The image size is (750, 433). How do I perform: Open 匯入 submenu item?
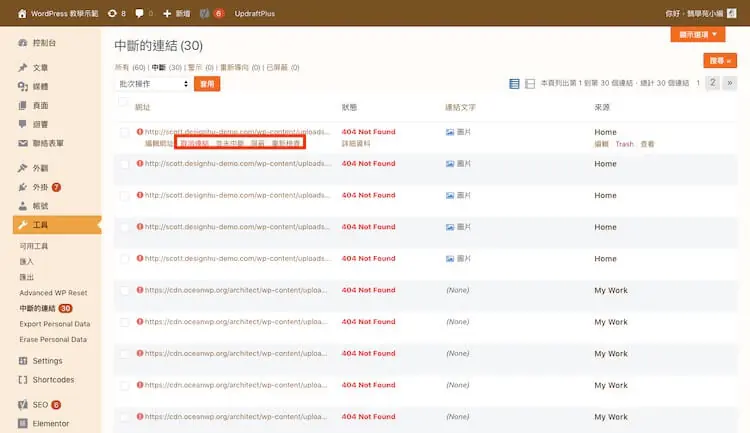tap(26, 261)
